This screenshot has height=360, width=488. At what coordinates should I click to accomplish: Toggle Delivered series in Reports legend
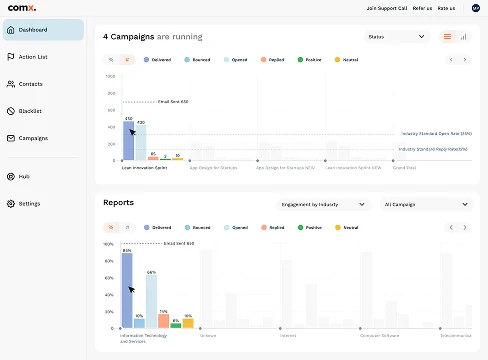(158, 227)
